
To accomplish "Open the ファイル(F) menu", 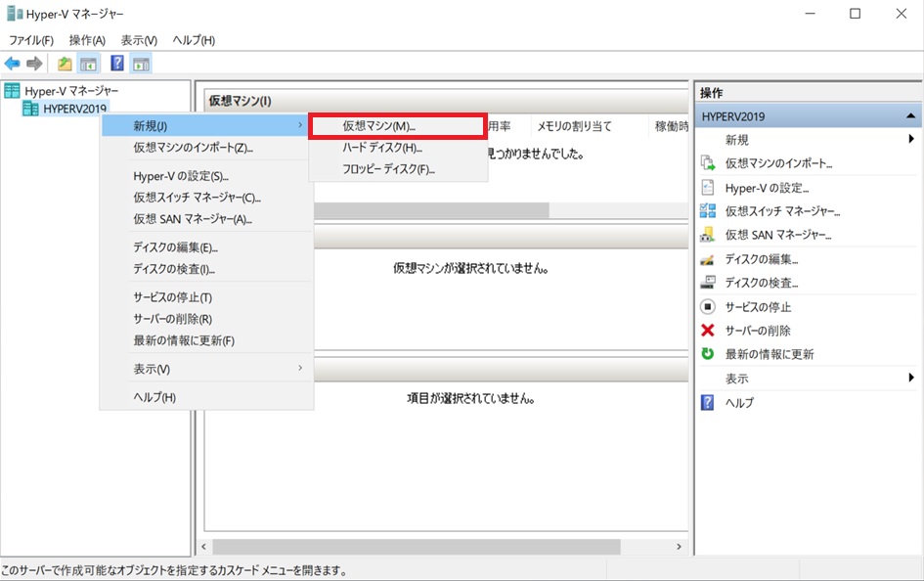I will tap(30, 40).
